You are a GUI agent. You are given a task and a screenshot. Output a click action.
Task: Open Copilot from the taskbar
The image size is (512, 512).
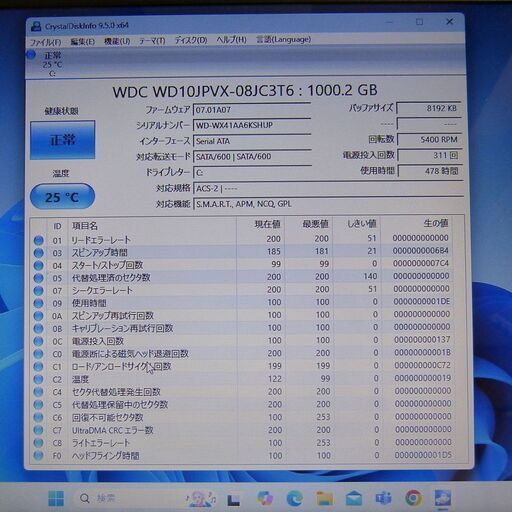(265, 498)
